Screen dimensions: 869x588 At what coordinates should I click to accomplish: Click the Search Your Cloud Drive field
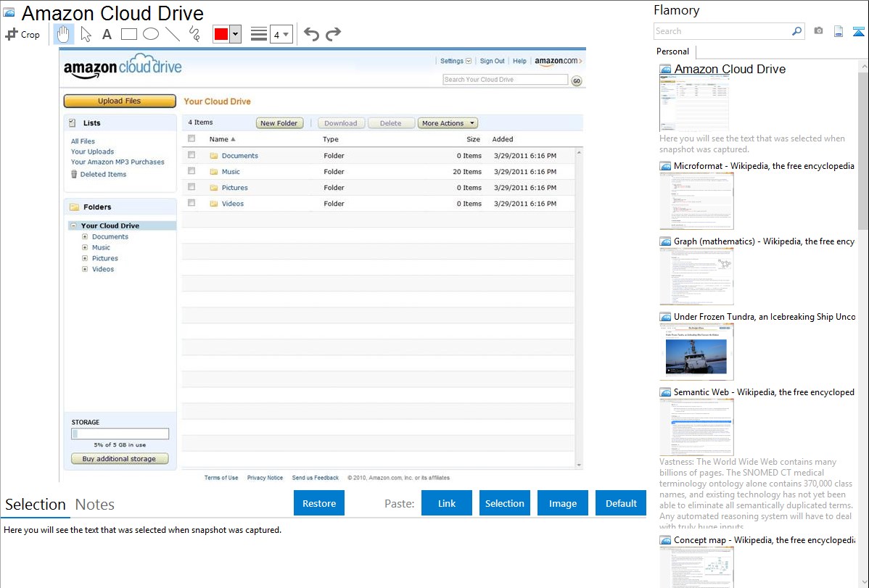[506, 80]
